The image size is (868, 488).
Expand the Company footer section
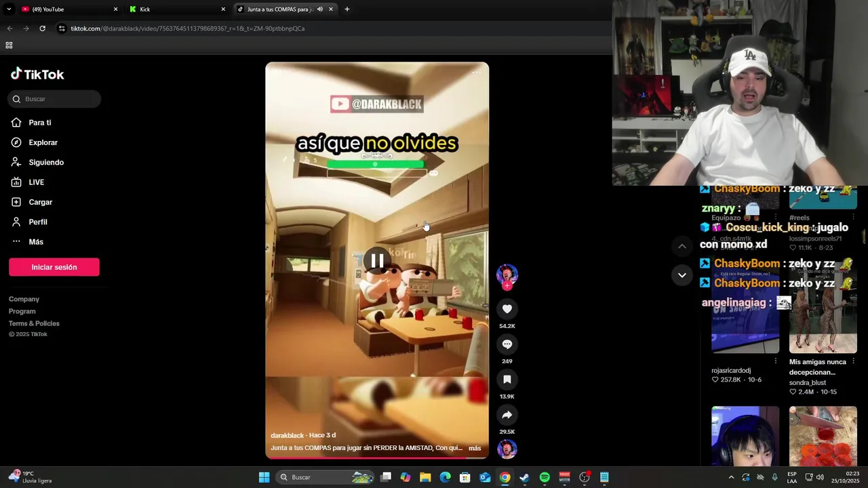24,299
